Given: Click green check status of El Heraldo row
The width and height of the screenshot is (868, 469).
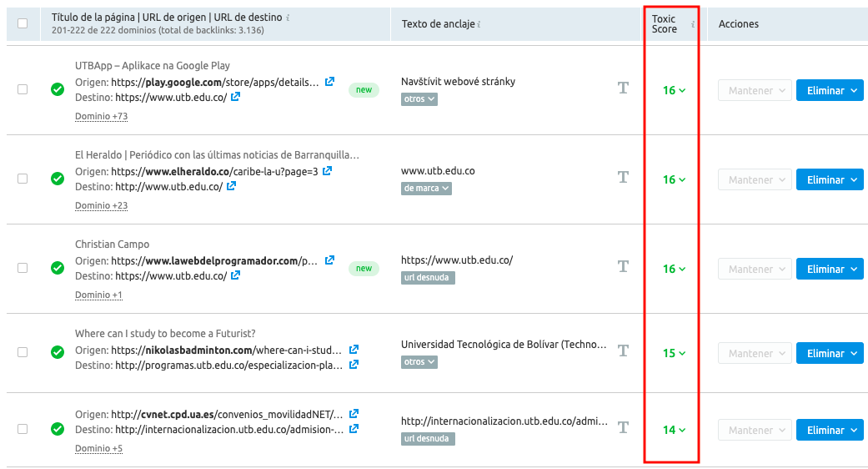Looking at the screenshot, I should 58,179.
